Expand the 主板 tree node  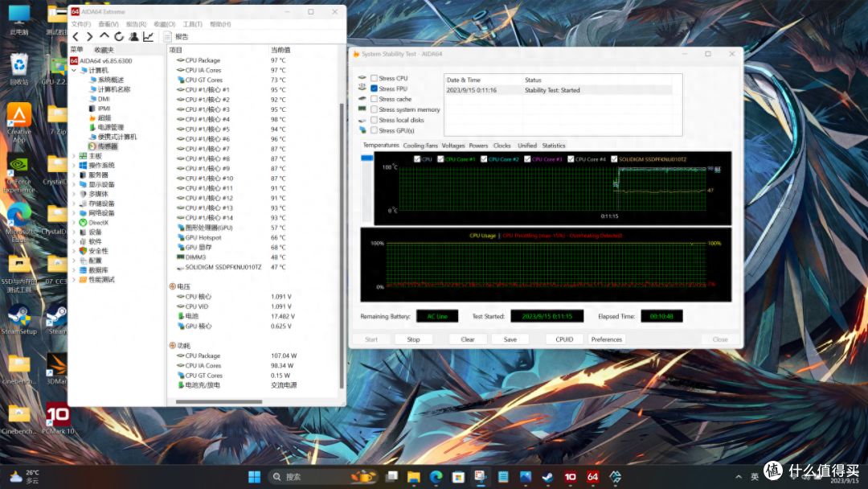click(74, 156)
